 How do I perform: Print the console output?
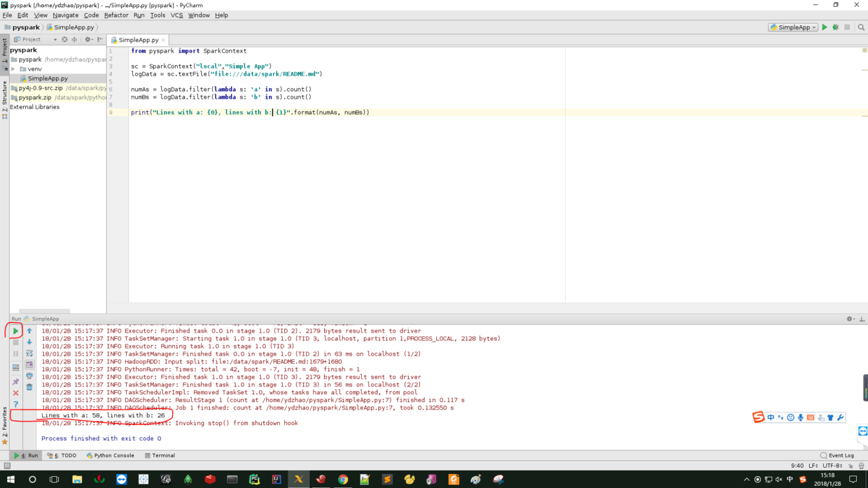(29, 376)
